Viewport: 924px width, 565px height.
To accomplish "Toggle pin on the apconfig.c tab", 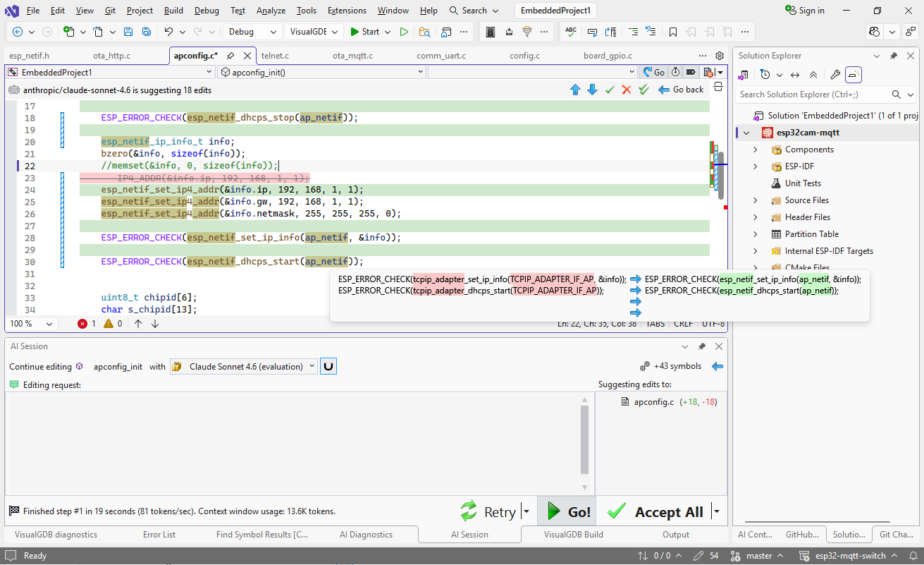I will [230, 56].
